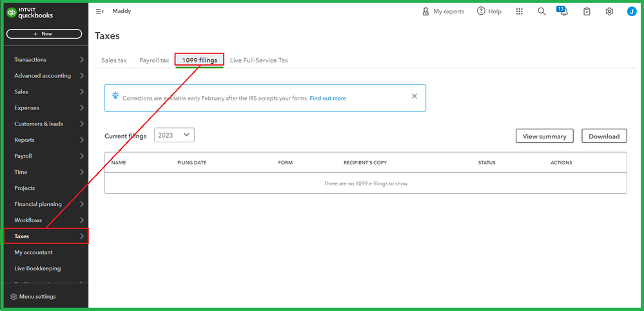Expand the Customers & leads chevron
The width and height of the screenshot is (644, 311).
coord(82,124)
